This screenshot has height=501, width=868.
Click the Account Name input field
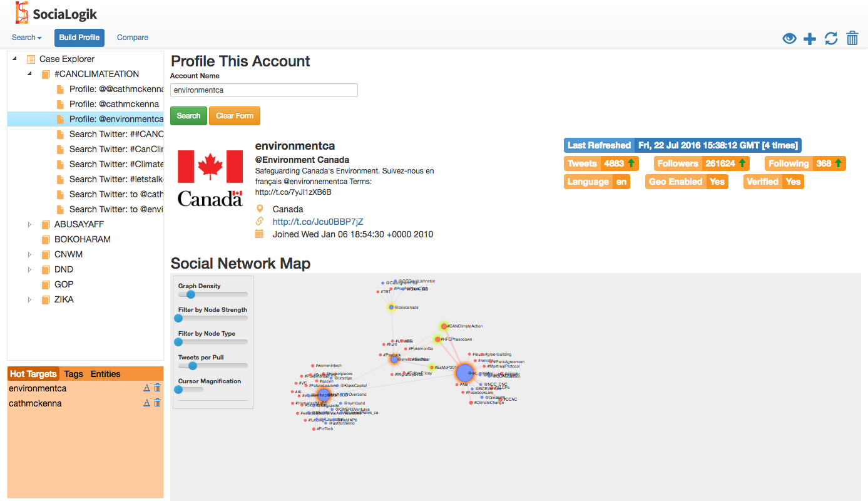click(264, 90)
